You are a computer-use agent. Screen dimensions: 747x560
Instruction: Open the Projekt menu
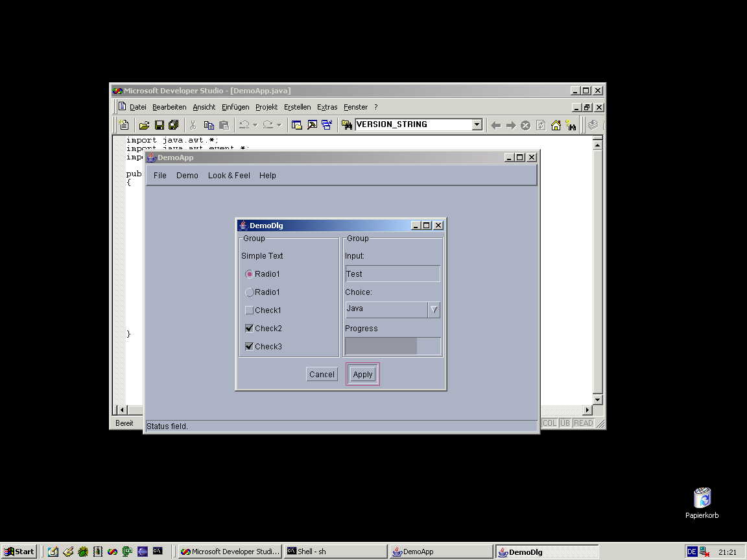(x=266, y=107)
